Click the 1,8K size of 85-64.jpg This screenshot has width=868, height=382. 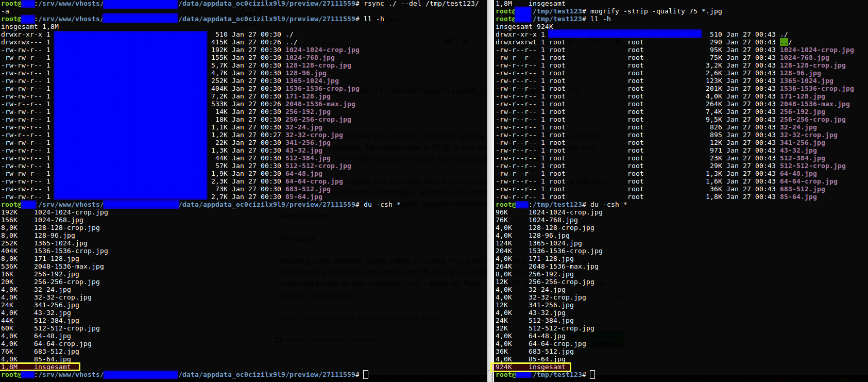[714, 197]
